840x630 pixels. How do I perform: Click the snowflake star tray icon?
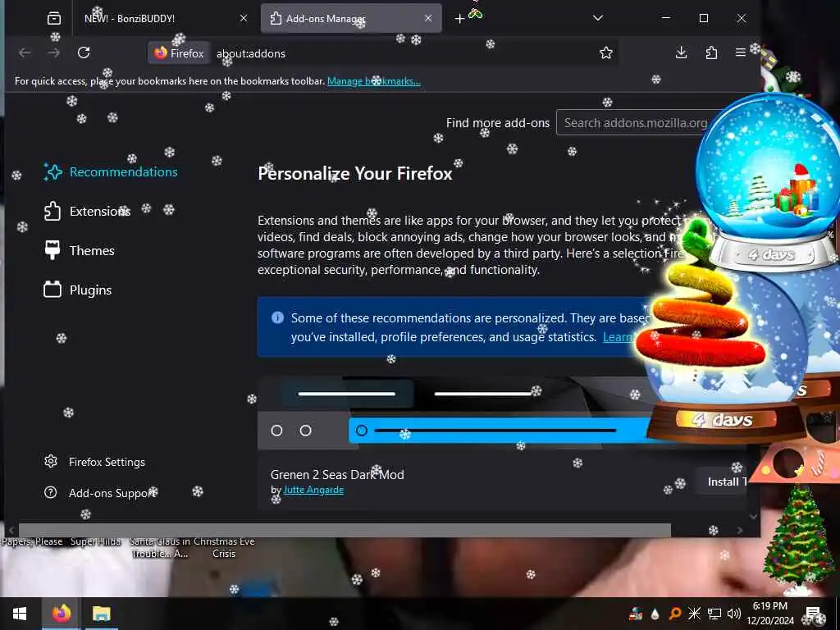coord(694,614)
